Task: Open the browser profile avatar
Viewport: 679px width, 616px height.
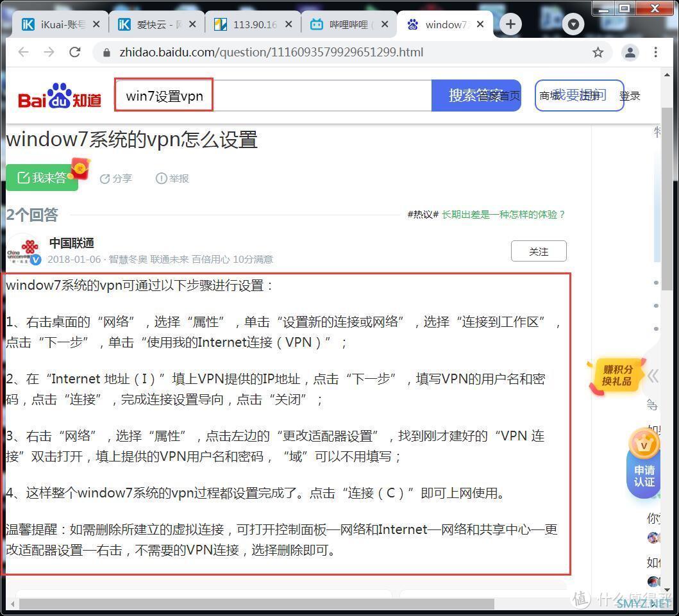Action: [630, 53]
